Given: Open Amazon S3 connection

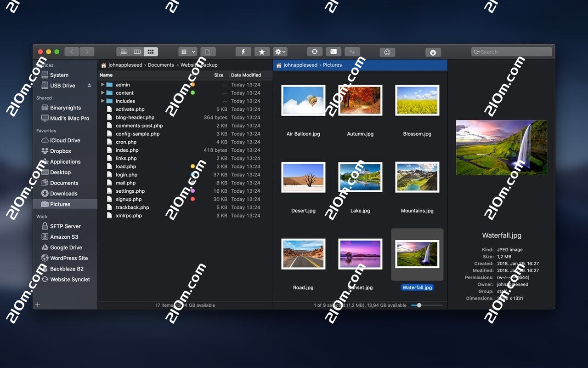Looking at the screenshot, I should (x=65, y=237).
